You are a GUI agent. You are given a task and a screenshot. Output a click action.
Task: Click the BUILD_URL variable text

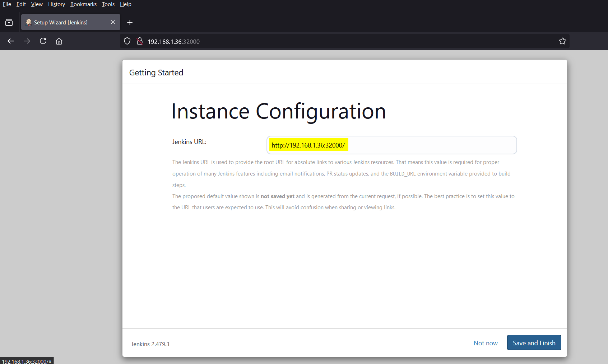click(403, 174)
